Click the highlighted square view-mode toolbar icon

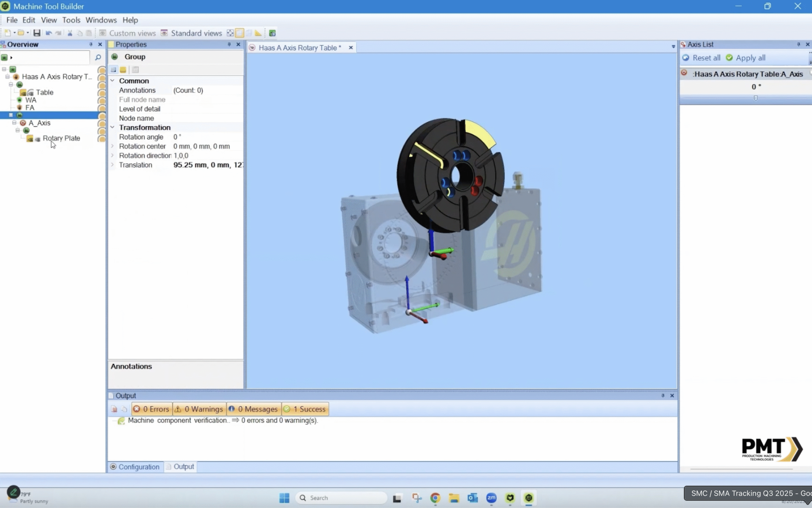pyautogui.click(x=239, y=33)
